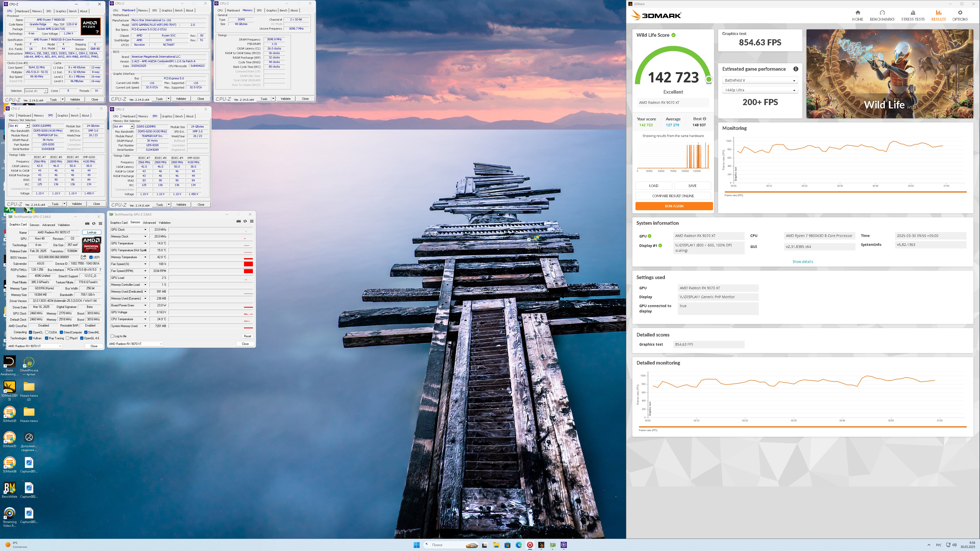The width and height of the screenshot is (980, 551).
Task: Open Slot #4 memory slot dropdown in CPU-Z
Action: (123, 126)
